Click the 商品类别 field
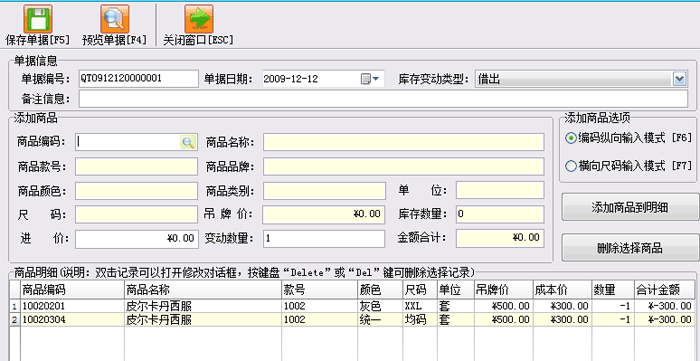 tap(324, 191)
